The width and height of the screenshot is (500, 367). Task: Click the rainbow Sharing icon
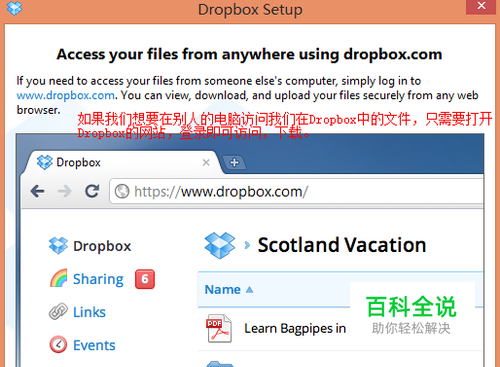[x=59, y=278]
